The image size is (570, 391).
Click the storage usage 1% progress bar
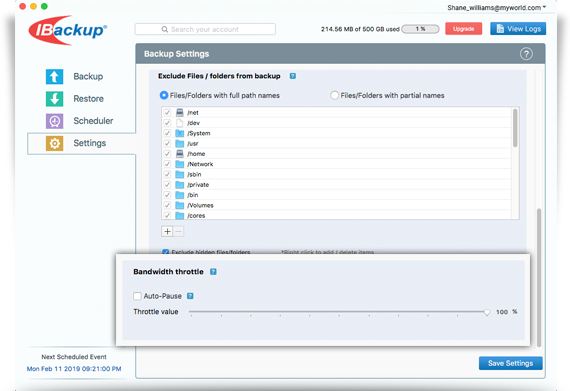tap(421, 29)
